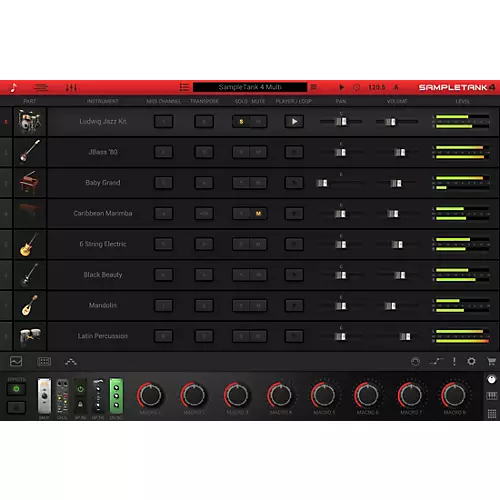Select the Ludwig Jazz Kit drum thumbnail
This screenshot has width=500, height=500.
pyautogui.click(x=30, y=121)
